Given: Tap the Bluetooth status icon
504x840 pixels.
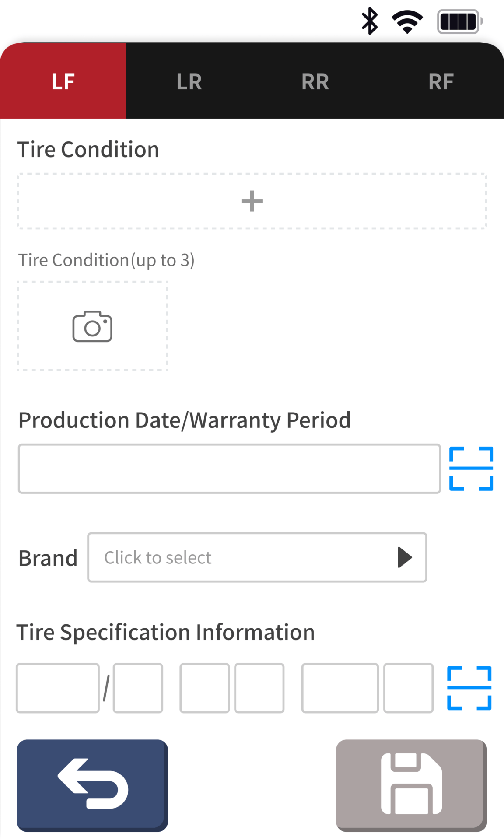Looking at the screenshot, I should (x=370, y=21).
